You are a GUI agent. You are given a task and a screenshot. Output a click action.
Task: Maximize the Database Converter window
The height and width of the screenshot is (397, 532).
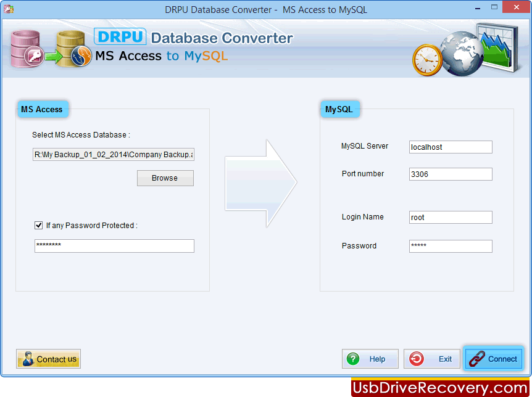pyautogui.click(x=494, y=7)
